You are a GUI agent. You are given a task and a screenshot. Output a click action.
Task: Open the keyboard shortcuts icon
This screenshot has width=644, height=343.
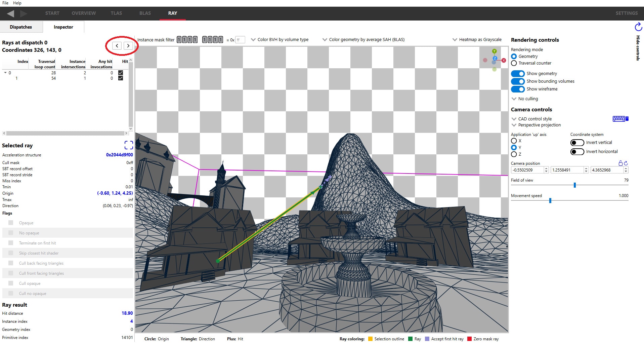pyautogui.click(x=620, y=119)
